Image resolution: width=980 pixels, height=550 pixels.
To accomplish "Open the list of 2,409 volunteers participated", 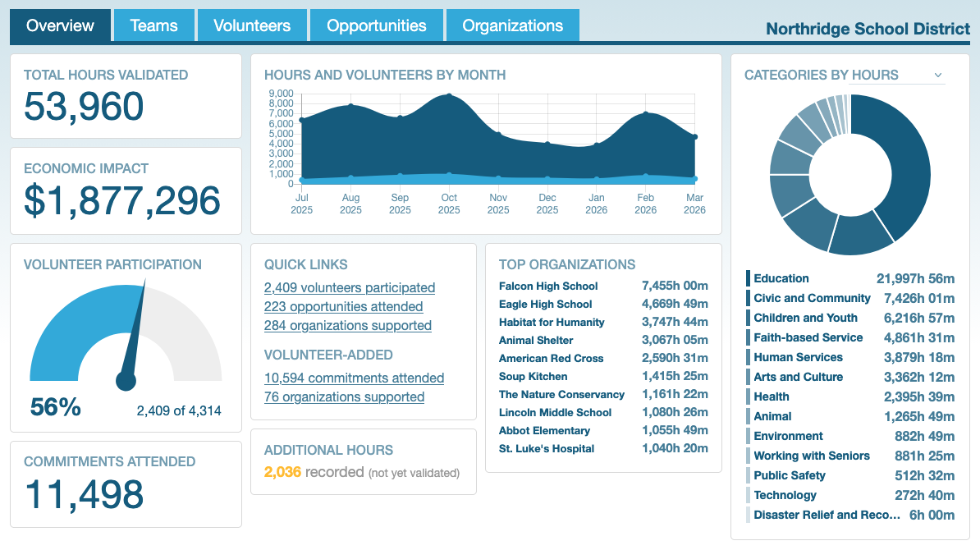I will coord(349,288).
